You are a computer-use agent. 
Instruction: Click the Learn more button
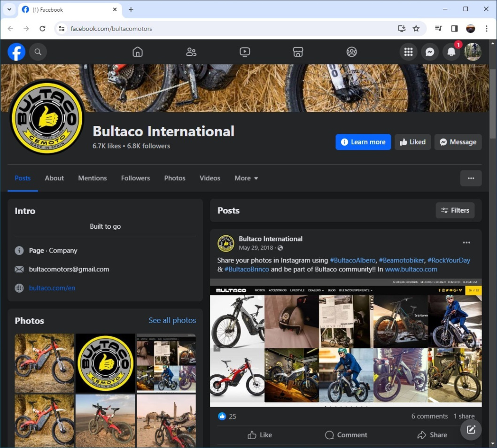coord(363,142)
